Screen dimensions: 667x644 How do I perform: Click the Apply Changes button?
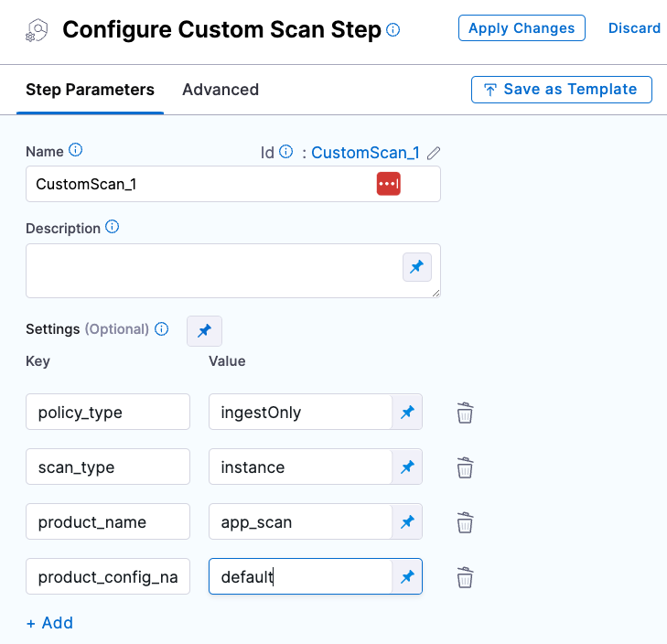pyautogui.click(x=522, y=28)
